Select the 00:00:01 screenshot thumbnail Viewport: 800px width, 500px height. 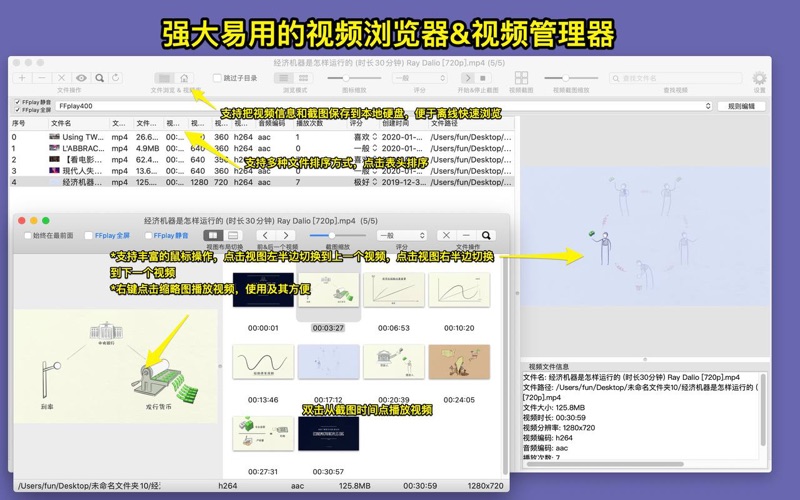263,290
